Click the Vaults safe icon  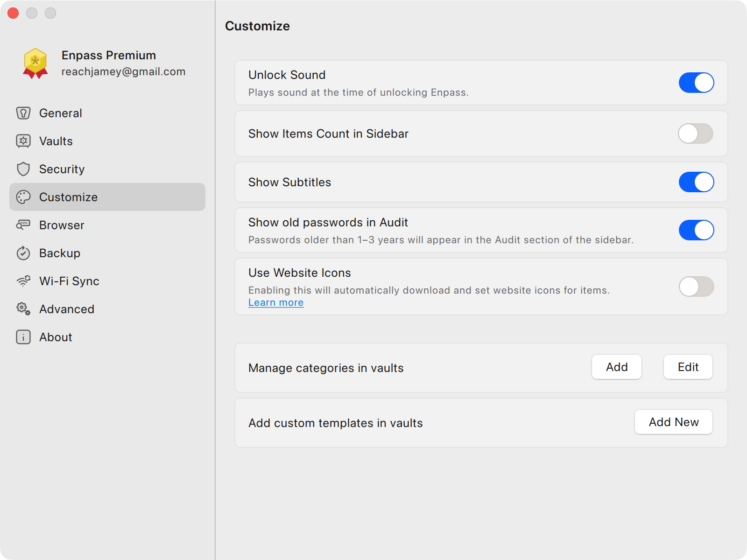(23, 141)
